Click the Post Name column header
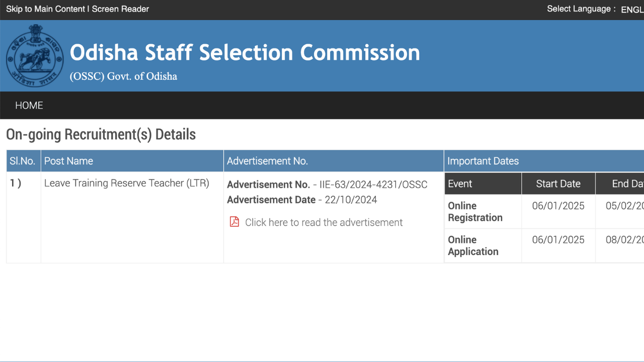This screenshot has height=362, width=644. click(x=68, y=160)
